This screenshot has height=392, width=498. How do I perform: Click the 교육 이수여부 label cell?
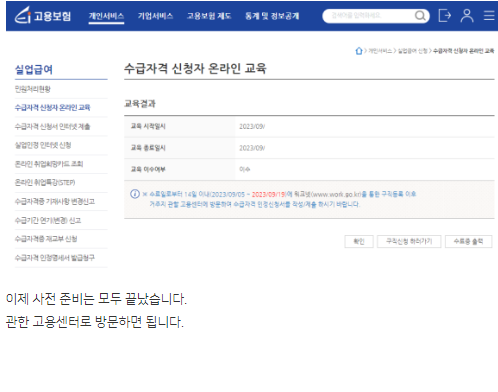(x=179, y=169)
